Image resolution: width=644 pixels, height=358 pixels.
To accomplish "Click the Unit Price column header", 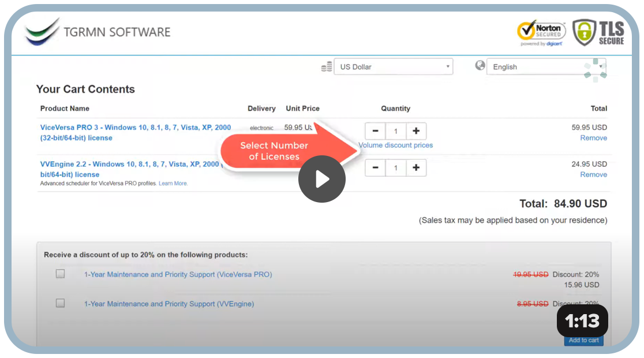I will coord(303,109).
